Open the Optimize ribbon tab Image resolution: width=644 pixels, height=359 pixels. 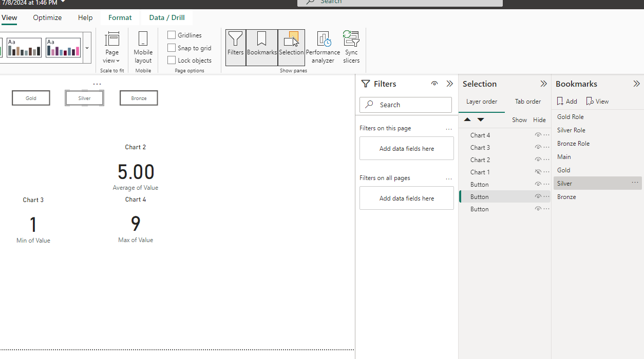coord(47,17)
